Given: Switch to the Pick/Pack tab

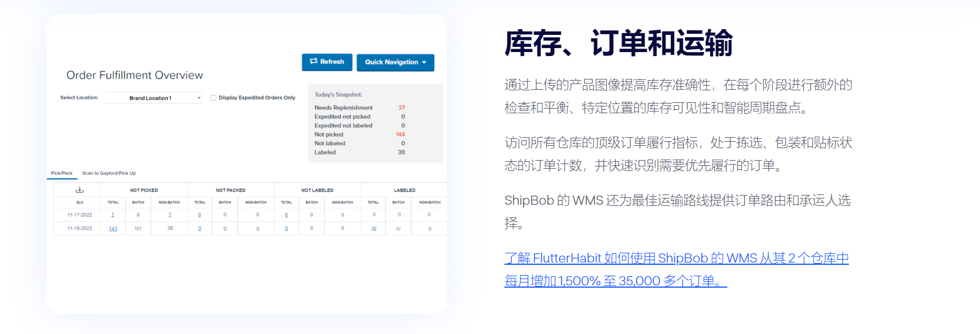Looking at the screenshot, I should click(62, 173).
